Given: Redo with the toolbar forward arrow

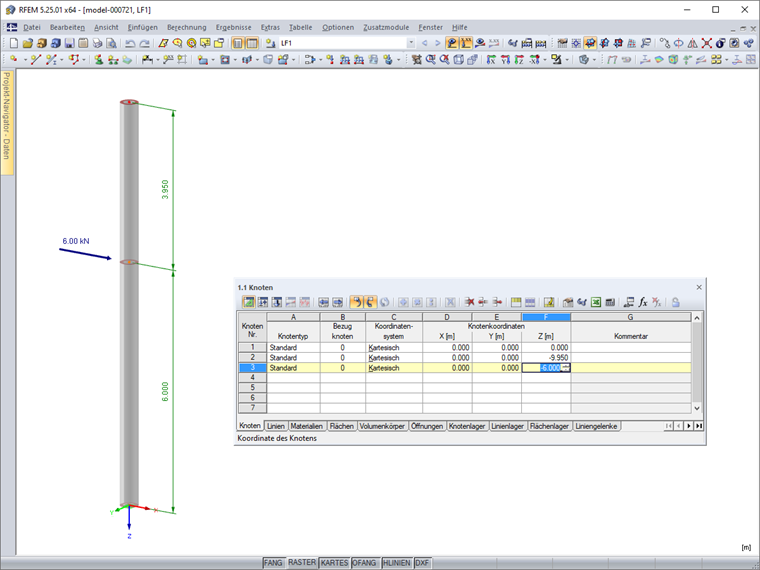Looking at the screenshot, I should click(x=144, y=43).
